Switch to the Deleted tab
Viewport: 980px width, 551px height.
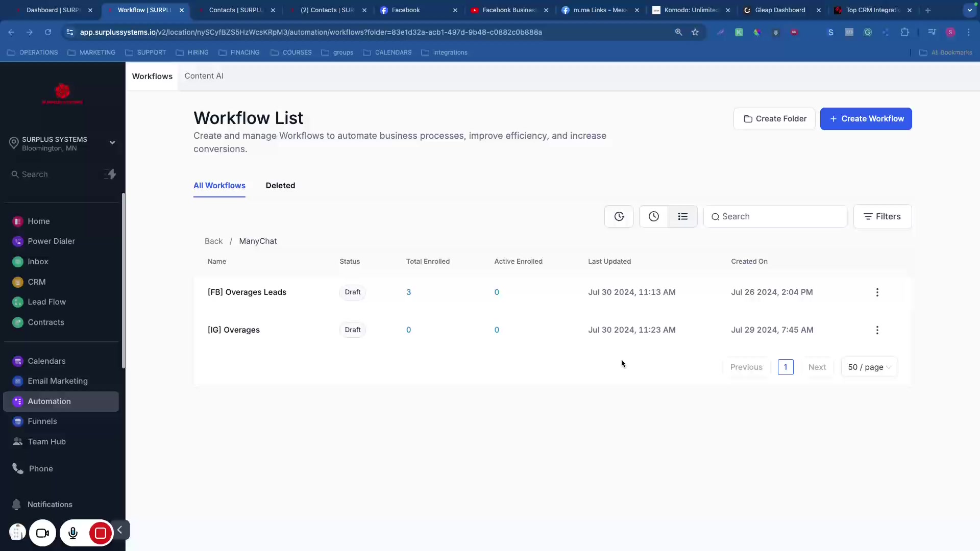tap(280, 185)
